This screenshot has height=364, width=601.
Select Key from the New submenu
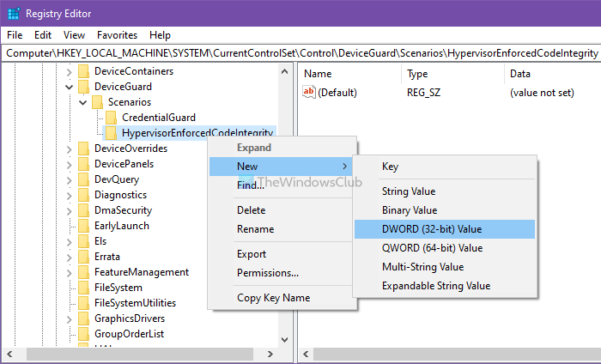(445, 167)
